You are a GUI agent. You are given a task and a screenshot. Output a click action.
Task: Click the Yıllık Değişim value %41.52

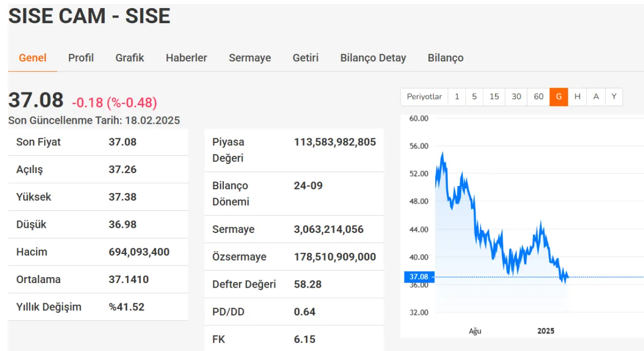point(126,307)
